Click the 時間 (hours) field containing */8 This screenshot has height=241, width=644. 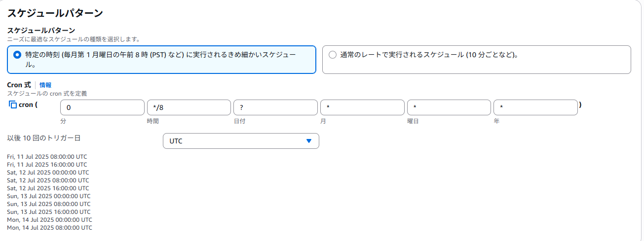(x=189, y=107)
